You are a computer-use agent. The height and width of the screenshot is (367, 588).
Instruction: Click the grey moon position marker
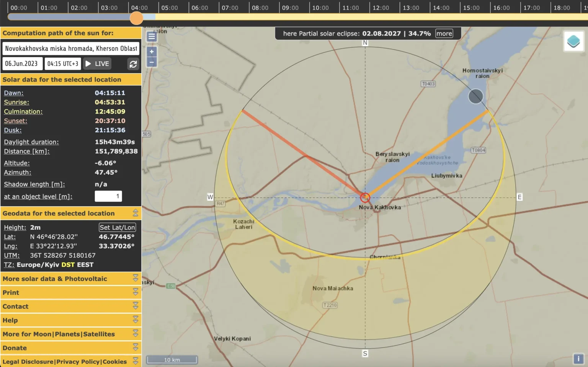(475, 96)
